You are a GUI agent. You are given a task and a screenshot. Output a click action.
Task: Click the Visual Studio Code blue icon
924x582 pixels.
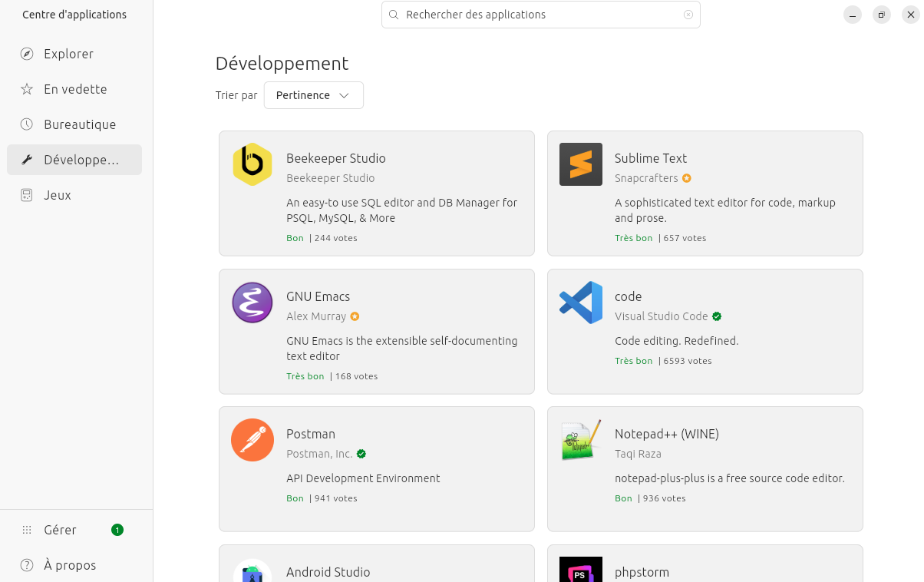click(x=581, y=303)
